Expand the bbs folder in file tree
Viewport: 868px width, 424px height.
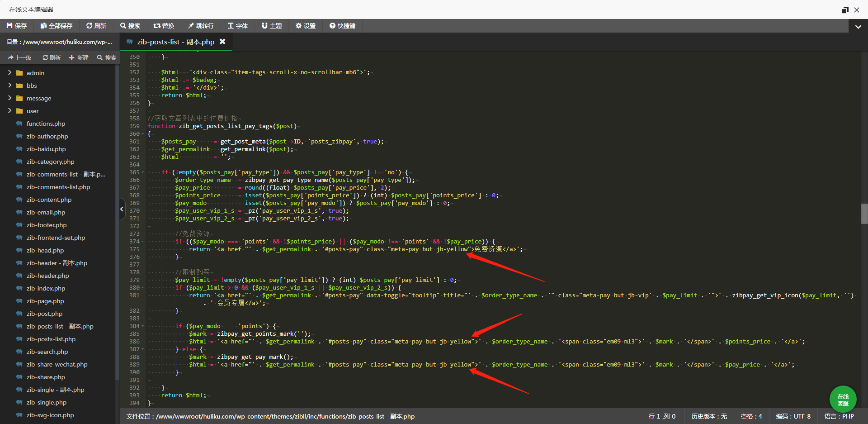pos(9,86)
